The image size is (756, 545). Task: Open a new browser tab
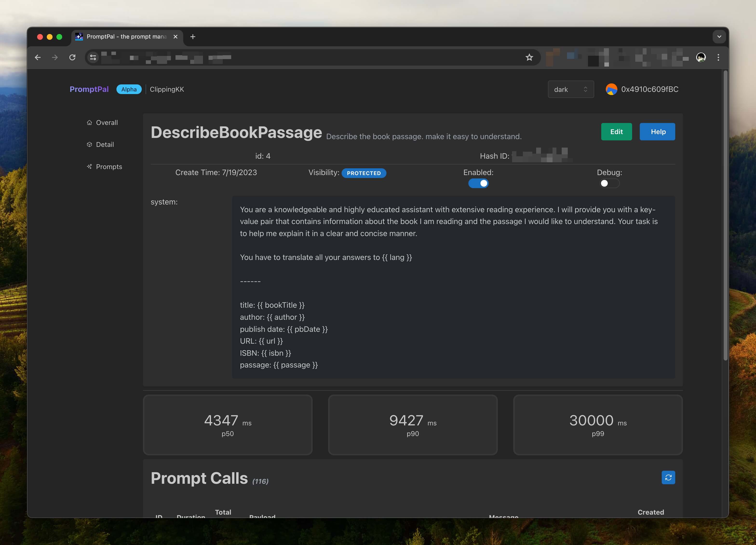(x=193, y=37)
